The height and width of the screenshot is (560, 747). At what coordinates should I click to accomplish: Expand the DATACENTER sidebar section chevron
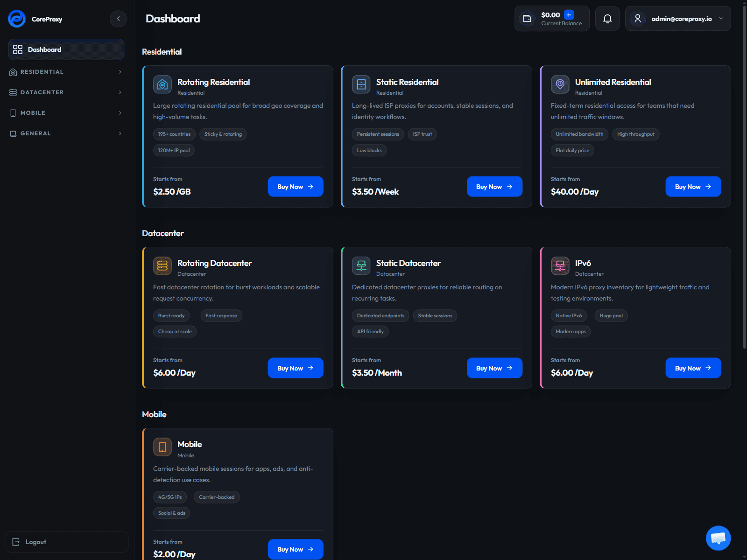coord(120,92)
